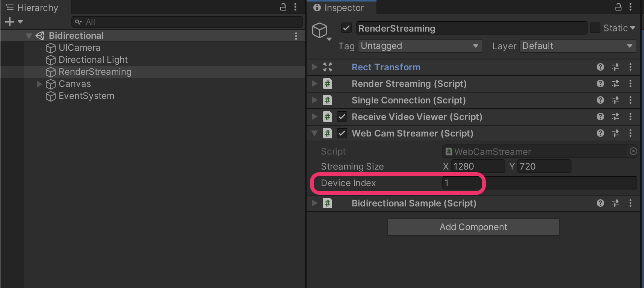Open help for Rect Transform component
The height and width of the screenshot is (288, 644).
click(600, 67)
